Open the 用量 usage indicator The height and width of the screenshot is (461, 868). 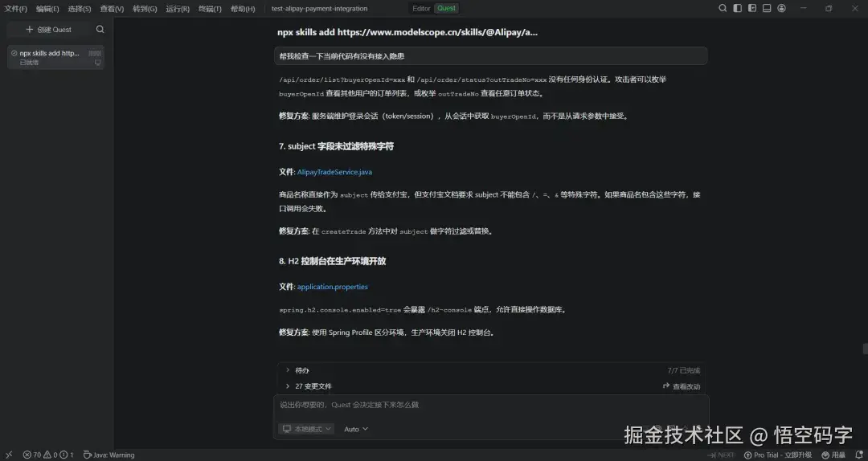(833, 455)
